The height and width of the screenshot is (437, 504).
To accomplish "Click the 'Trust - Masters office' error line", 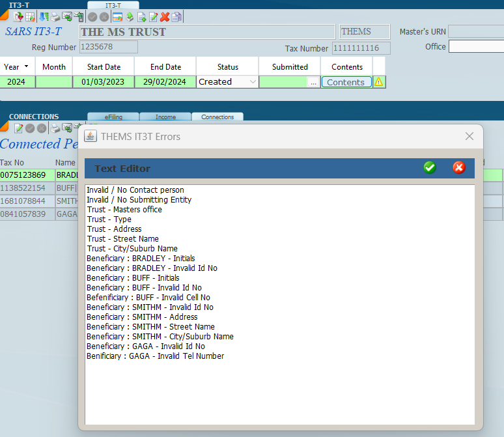I will tap(124, 210).
